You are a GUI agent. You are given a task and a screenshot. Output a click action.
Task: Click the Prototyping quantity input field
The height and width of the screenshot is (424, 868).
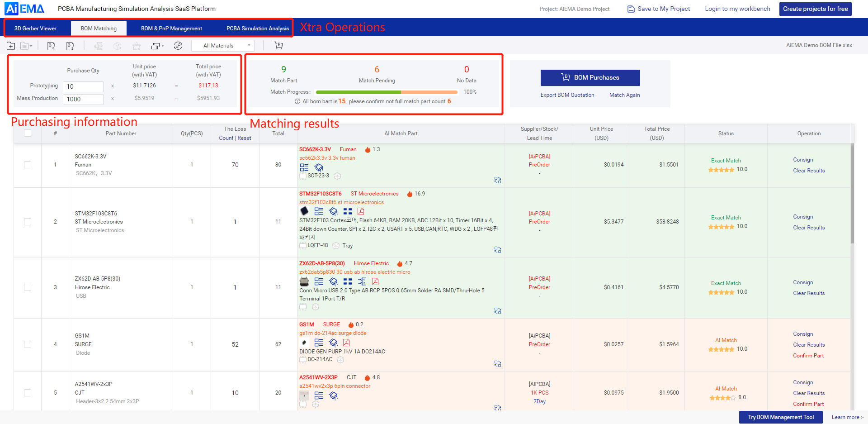[83, 86]
